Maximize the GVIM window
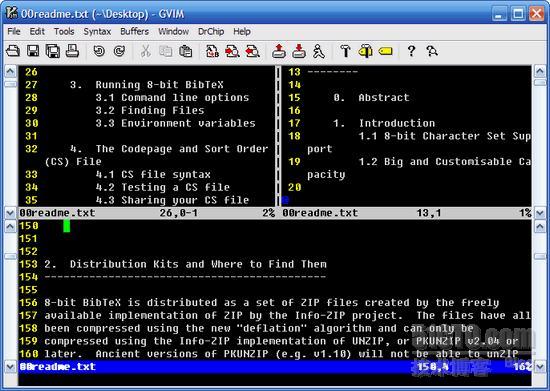 [518, 14]
